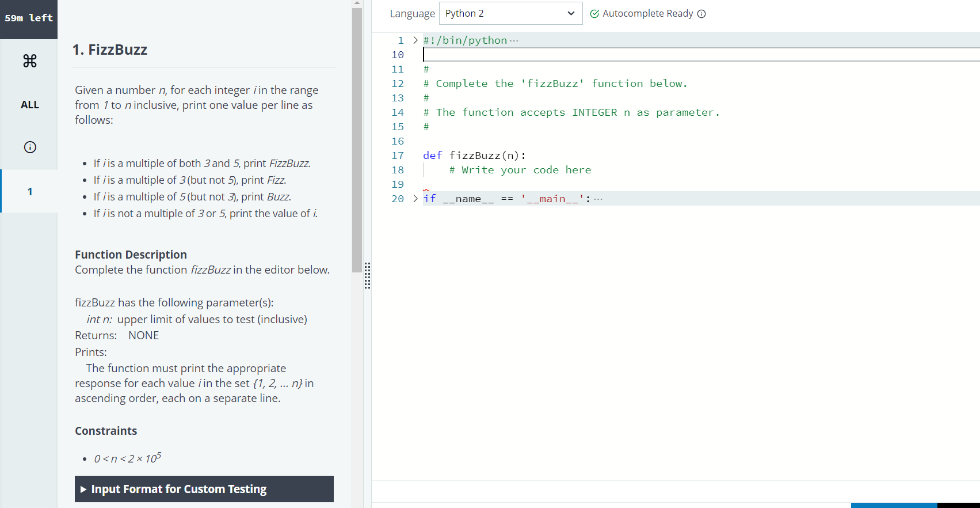The width and height of the screenshot is (980, 508).
Task: Expand the folded #!/bin/python code block
Action: coord(415,40)
